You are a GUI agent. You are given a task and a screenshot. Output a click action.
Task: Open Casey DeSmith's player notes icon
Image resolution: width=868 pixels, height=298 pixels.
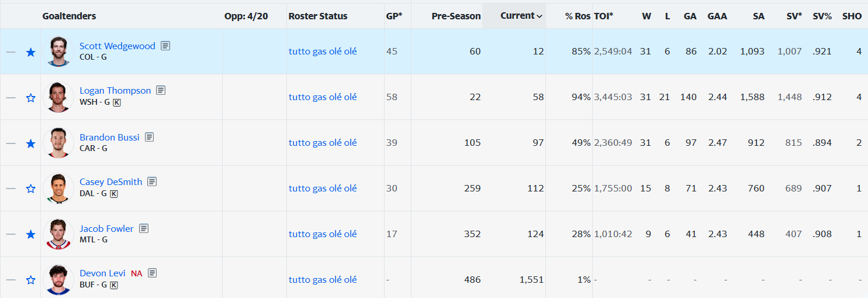pos(152,181)
